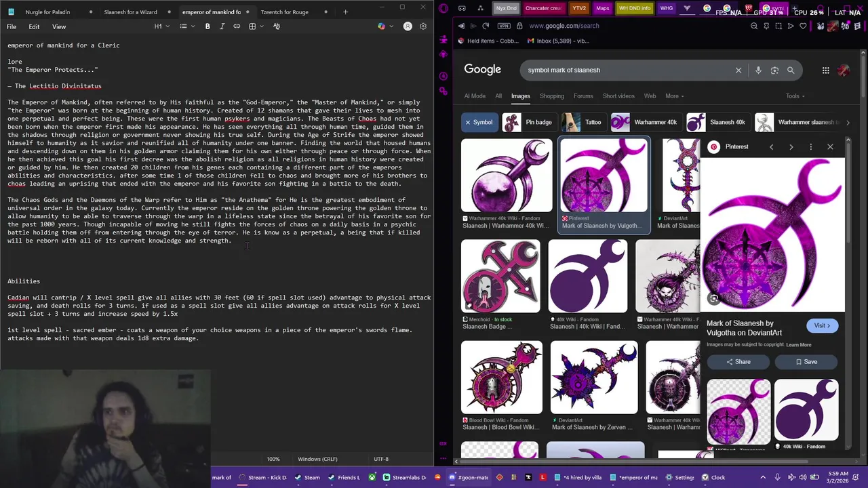This screenshot has width=868, height=488.
Task: Show previous image in Pinterest preview
Action: (x=771, y=146)
